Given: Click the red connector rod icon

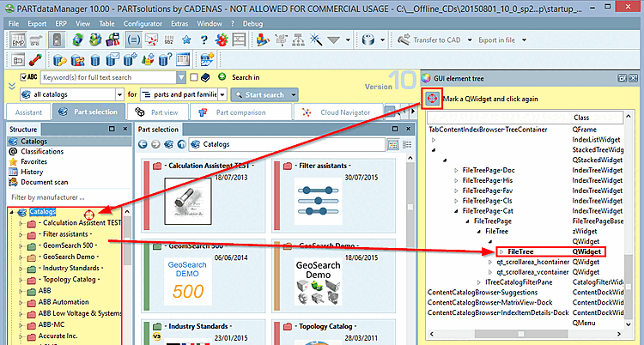Looking at the screenshot, I should [36, 60].
